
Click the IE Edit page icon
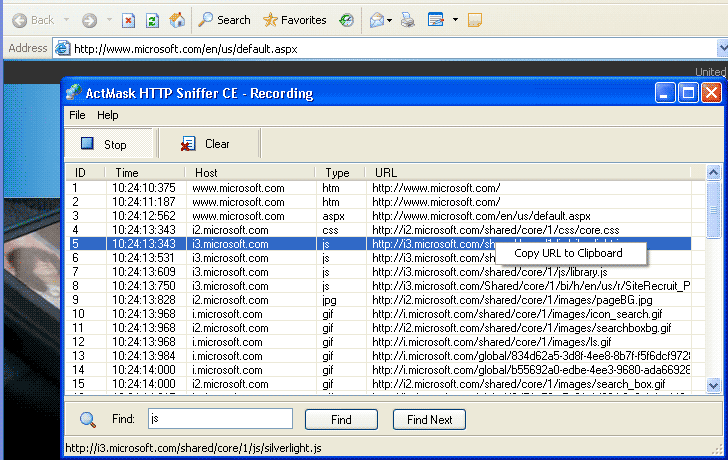(x=436, y=20)
